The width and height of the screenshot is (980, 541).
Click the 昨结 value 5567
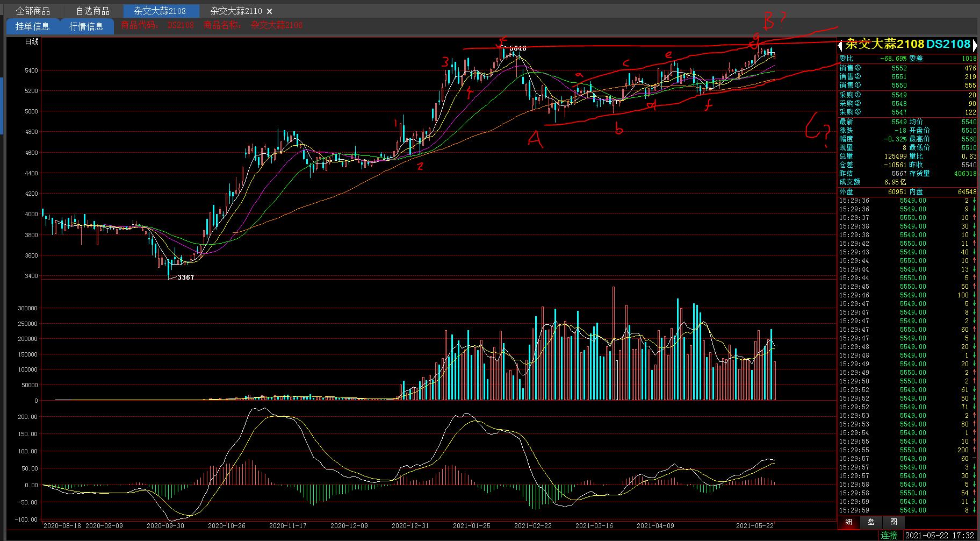click(x=899, y=174)
